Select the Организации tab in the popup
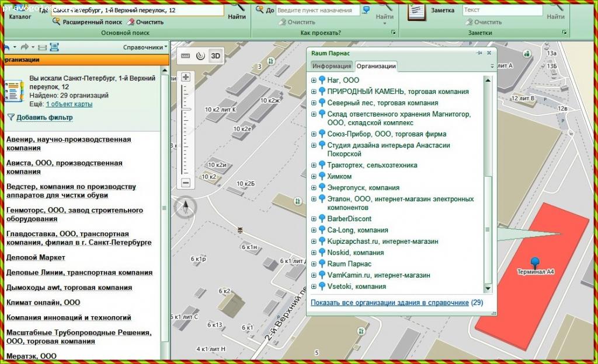 (376, 66)
